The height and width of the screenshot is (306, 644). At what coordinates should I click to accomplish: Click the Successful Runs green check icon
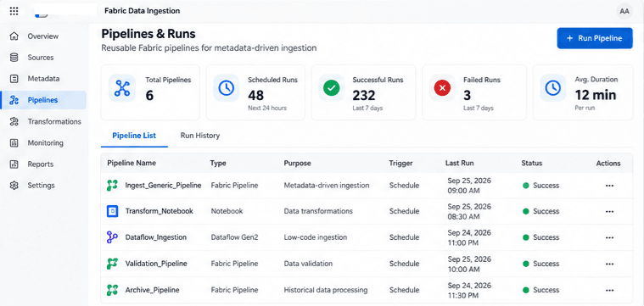(332, 88)
